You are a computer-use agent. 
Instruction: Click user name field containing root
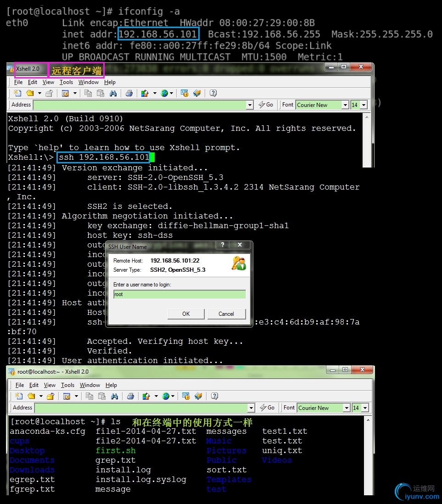[x=179, y=294]
